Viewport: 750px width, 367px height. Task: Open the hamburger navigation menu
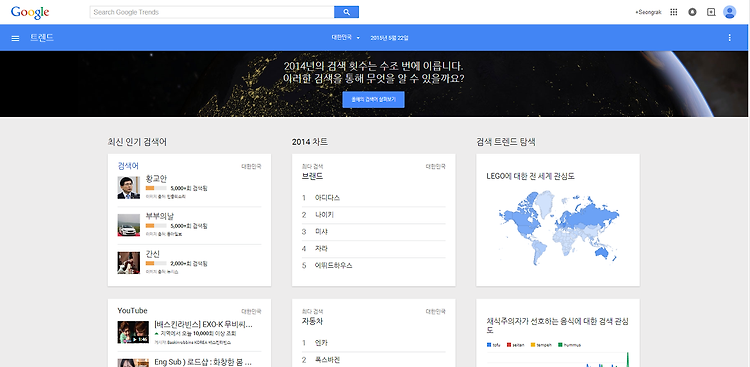coord(15,38)
